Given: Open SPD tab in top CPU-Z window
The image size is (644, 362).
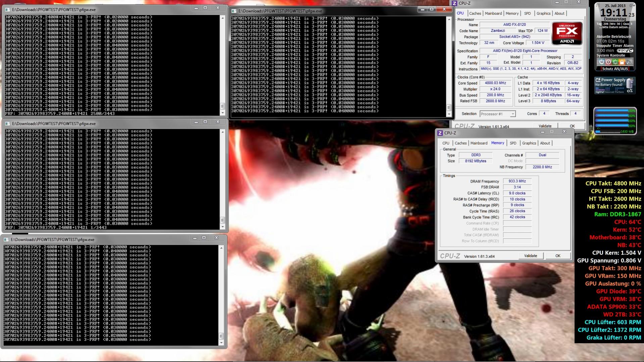Looking at the screenshot, I should (x=528, y=13).
